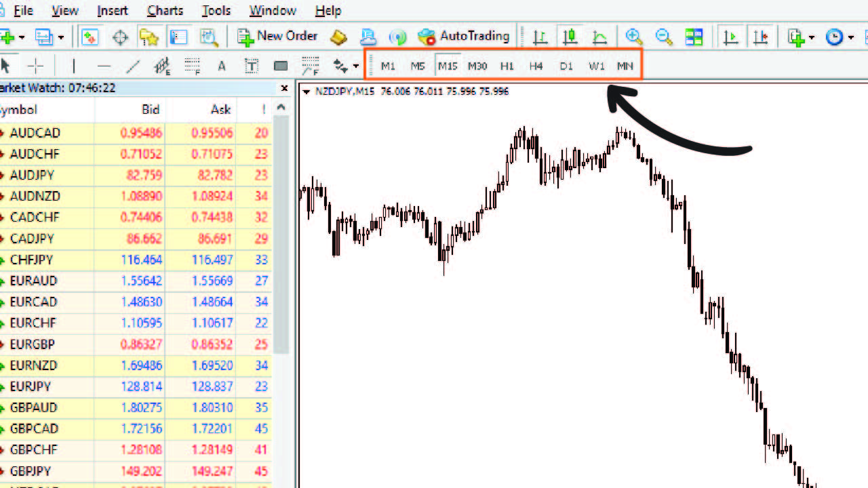Expand the Periodicity clock dropdown
Screen dimensions: 868x488
tap(850, 37)
